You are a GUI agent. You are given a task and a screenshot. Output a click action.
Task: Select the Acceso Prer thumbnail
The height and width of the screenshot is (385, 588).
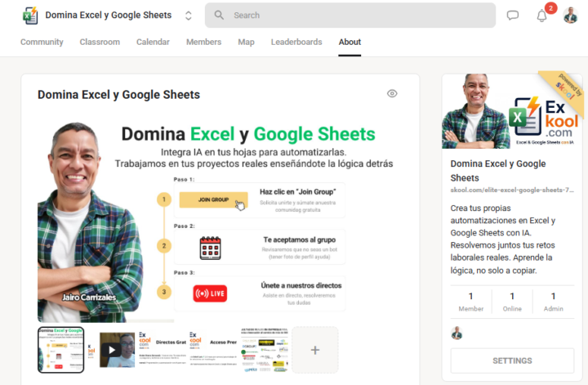click(x=213, y=350)
